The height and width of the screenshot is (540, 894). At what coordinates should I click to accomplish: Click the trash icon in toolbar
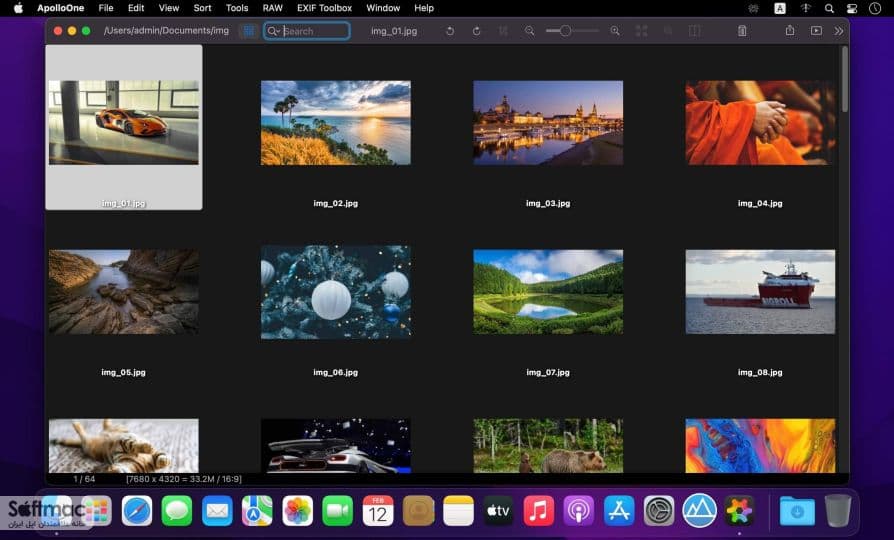point(742,31)
